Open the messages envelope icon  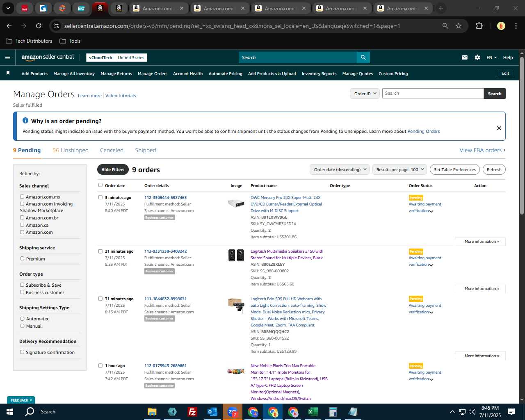coord(465,57)
